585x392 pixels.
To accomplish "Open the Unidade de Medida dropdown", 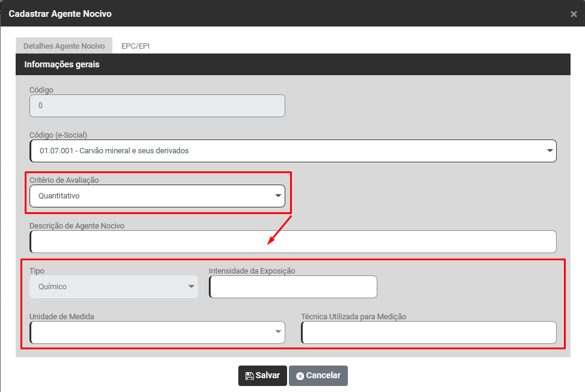I will pos(157,332).
